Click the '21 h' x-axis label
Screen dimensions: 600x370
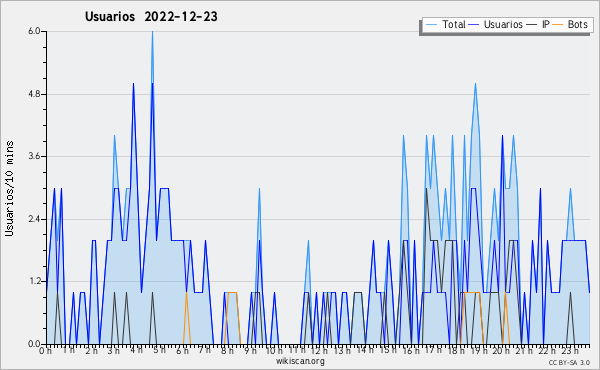click(x=524, y=350)
